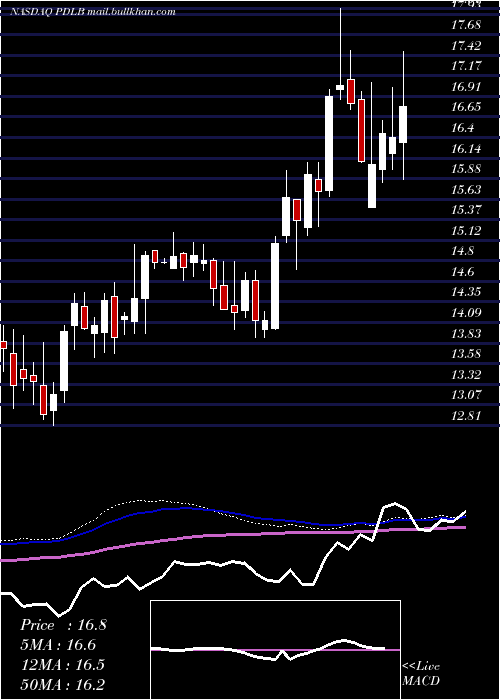
Task: Click the 13.58 price axis label
Action: 466,354
